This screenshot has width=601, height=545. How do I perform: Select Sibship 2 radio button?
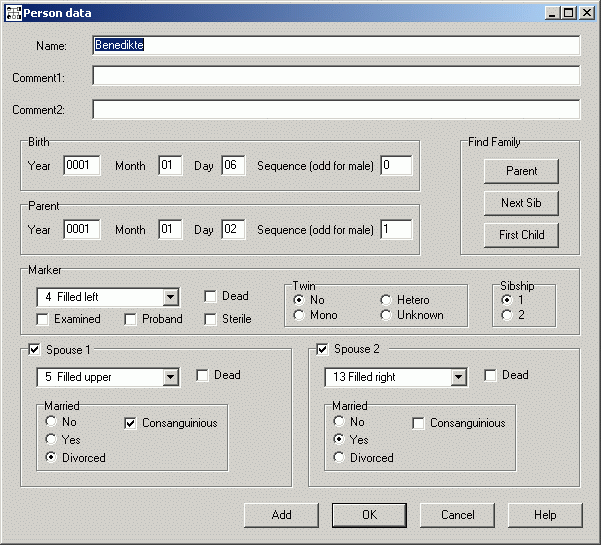(507, 316)
